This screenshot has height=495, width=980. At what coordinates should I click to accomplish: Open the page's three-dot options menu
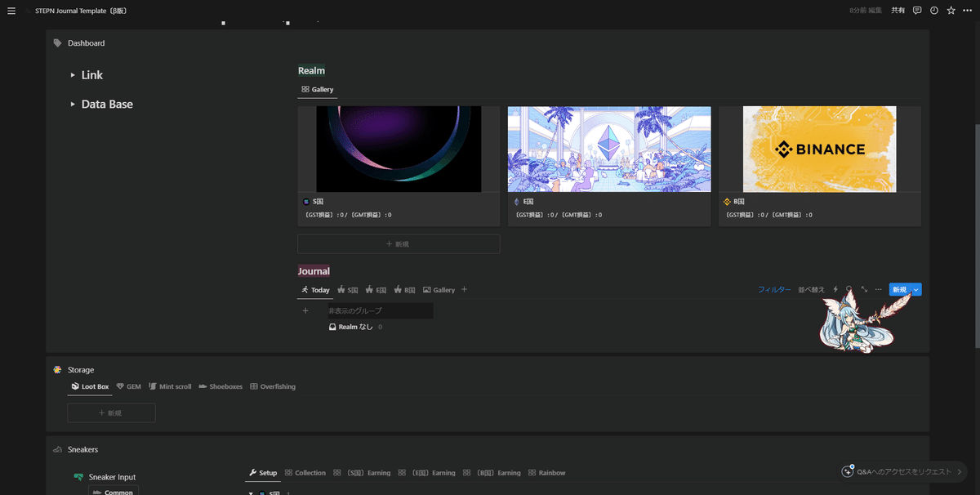967,11
